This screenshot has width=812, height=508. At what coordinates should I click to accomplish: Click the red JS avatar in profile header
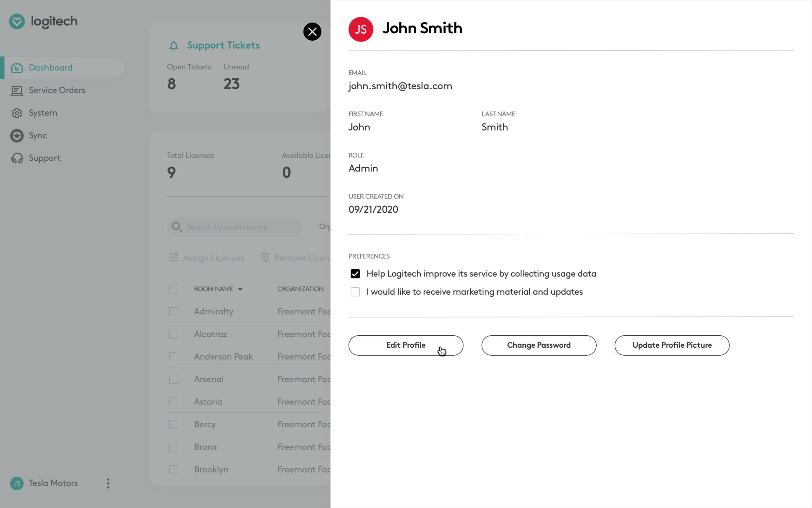(361, 29)
